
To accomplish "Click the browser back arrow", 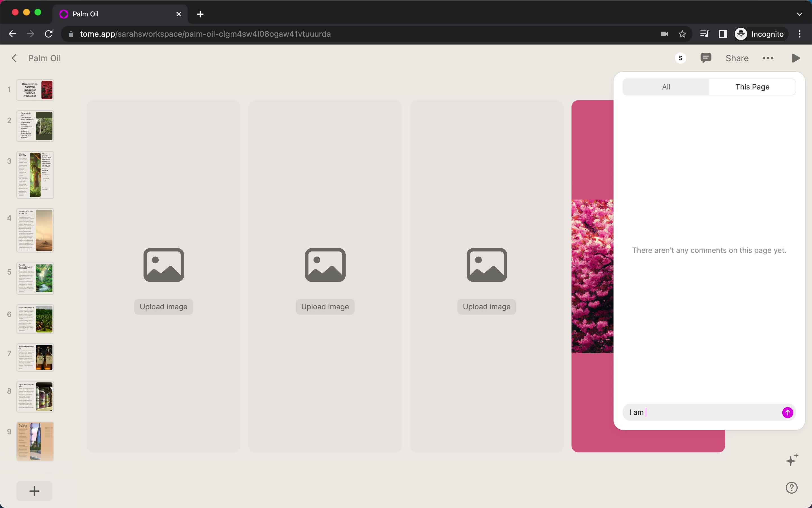I will [12, 34].
